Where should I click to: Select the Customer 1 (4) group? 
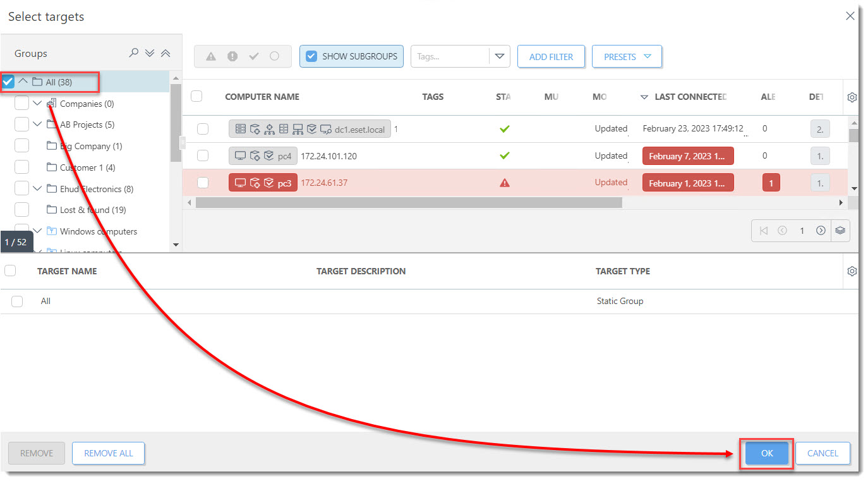tap(87, 167)
